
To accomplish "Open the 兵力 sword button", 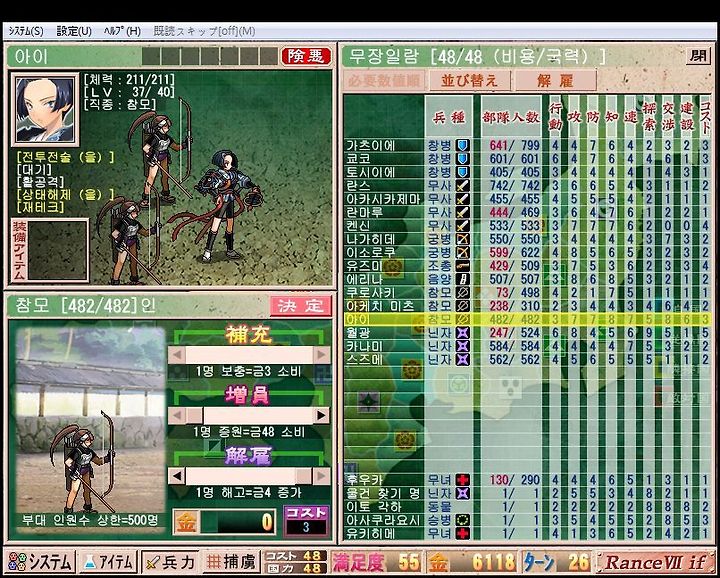I will (x=170, y=562).
